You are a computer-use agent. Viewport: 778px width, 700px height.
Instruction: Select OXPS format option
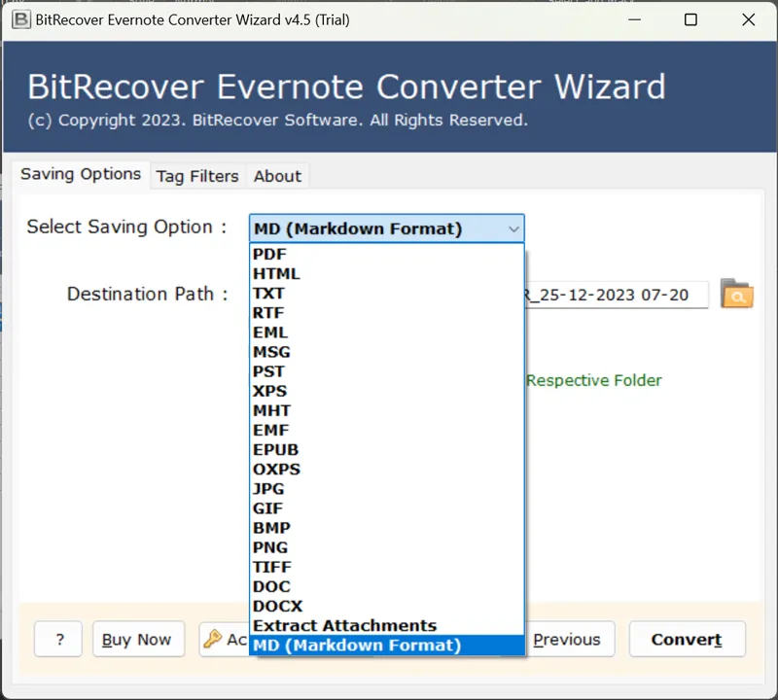[x=386, y=470]
